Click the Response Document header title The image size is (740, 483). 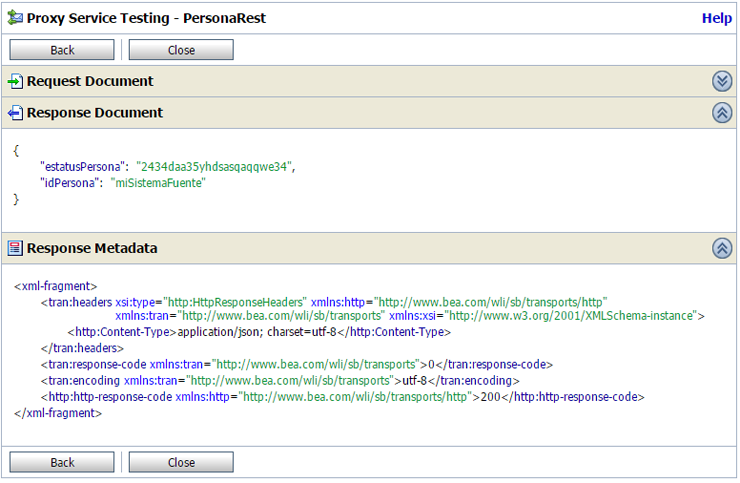click(x=95, y=113)
